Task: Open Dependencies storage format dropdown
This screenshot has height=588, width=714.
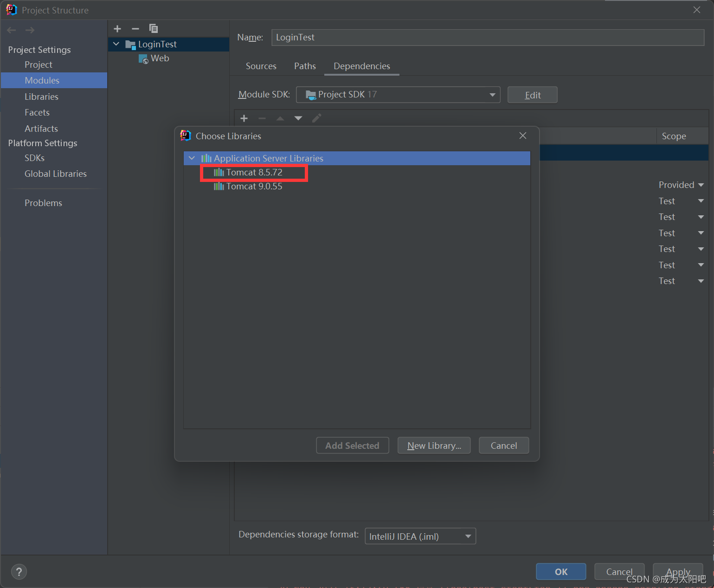Action: click(x=420, y=536)
